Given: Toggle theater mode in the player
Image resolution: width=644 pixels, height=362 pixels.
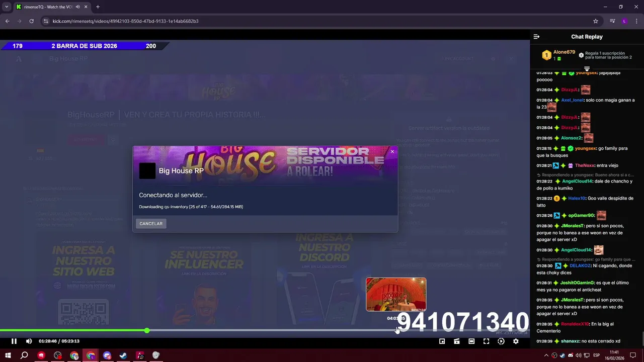Looking at the screenshot, I should pos(471,341).
